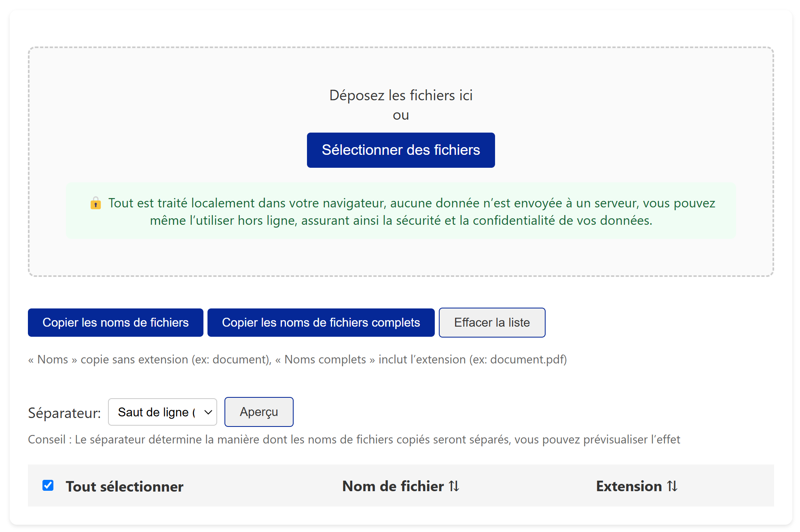Copy names with Copier les noms de fichiers
The image size is (800, 532).
point(116,323)
